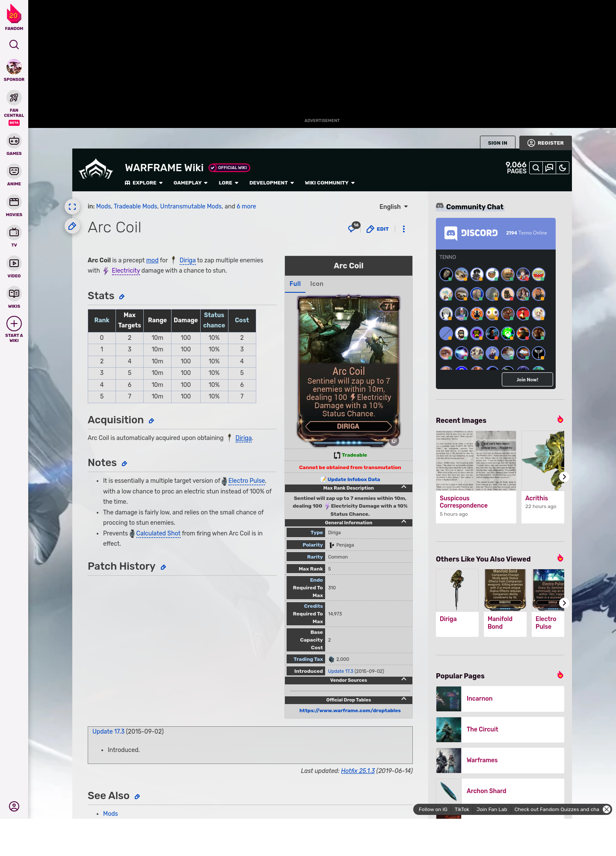Open the Explore dropdown menu
616x856 pixels.
pyautogui.click(x=144, y=183)
